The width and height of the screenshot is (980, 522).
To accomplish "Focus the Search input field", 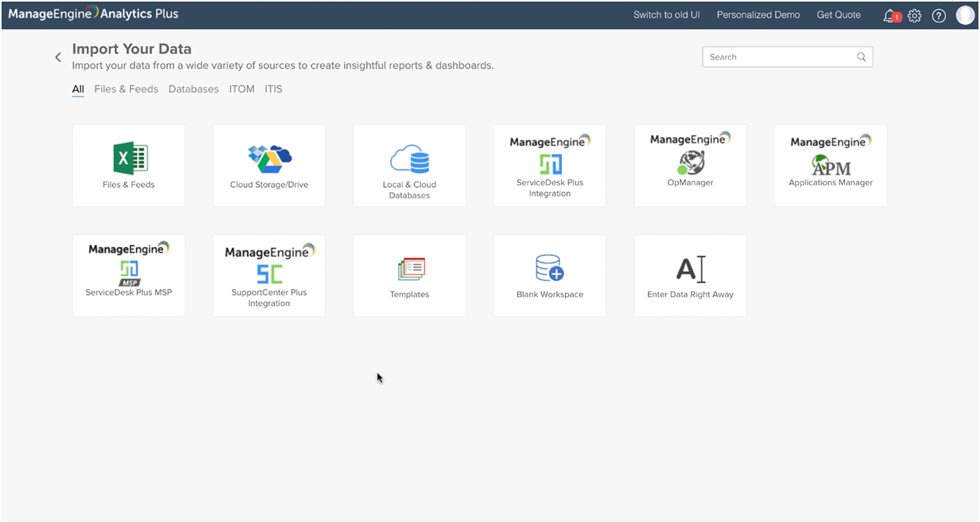I will (787, 57).
